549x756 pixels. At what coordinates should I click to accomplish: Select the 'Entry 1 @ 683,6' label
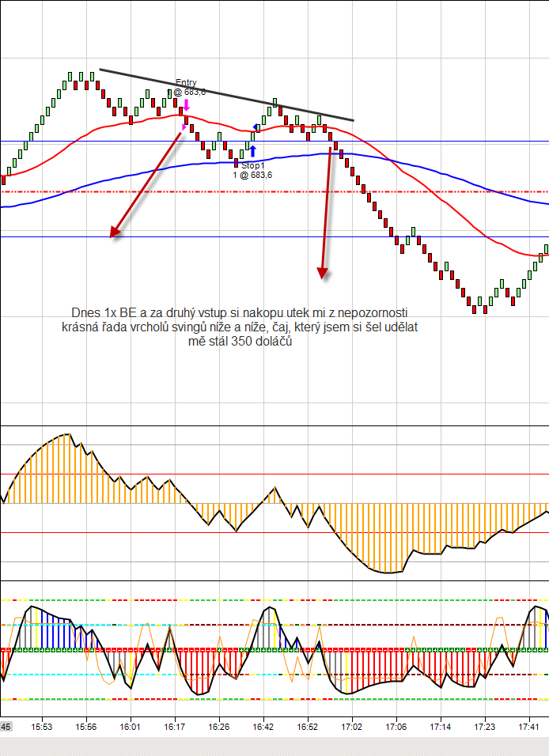coord(186,87)
